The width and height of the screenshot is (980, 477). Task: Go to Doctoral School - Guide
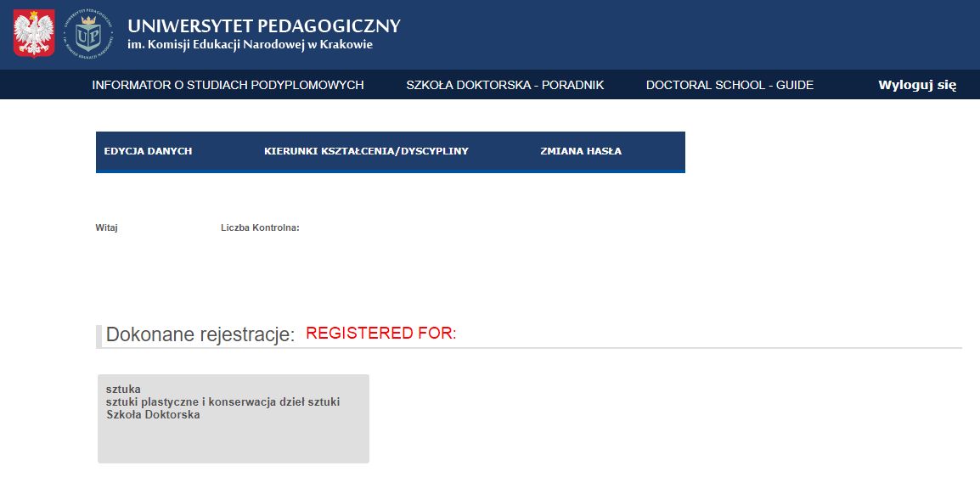pos(729,85)
